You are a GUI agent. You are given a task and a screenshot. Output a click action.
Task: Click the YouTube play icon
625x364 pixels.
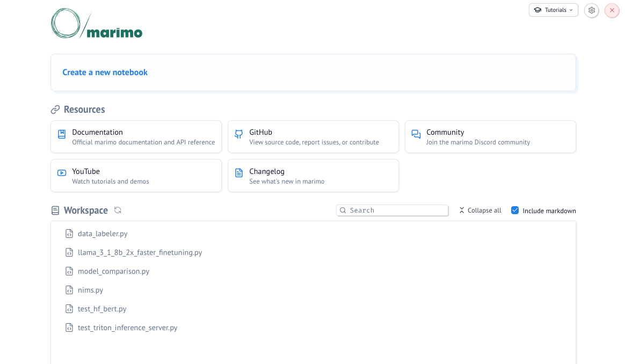pyautogui.click(x=61, y=173)
